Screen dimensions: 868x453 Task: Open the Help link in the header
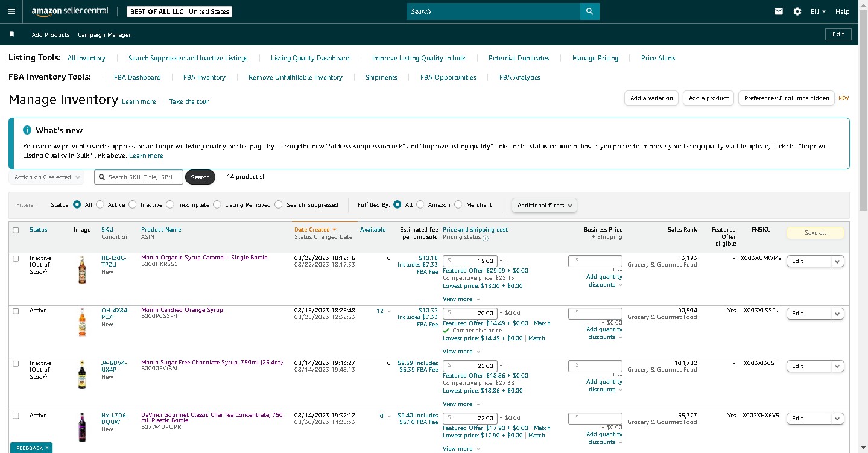(842, 11)
